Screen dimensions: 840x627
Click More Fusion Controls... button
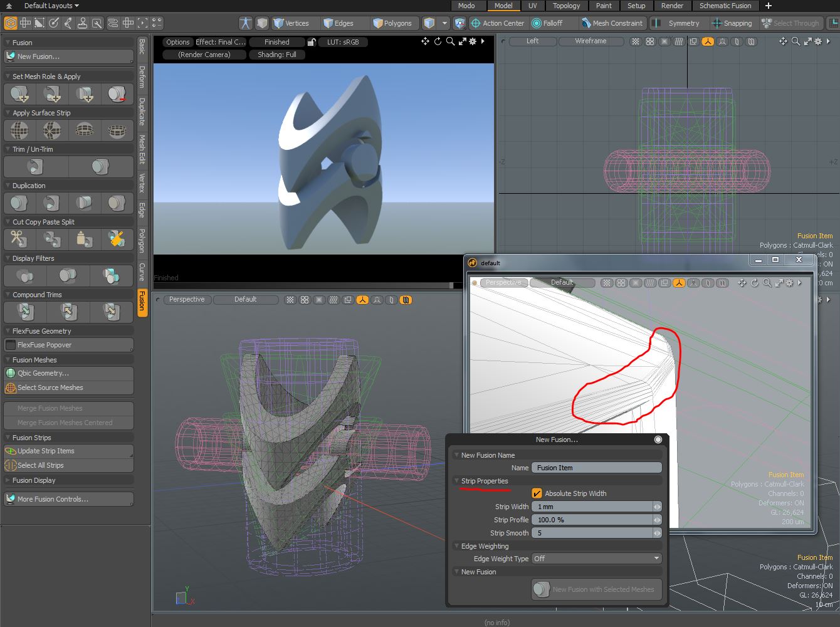pyautogui.click(x=68, y=499)
